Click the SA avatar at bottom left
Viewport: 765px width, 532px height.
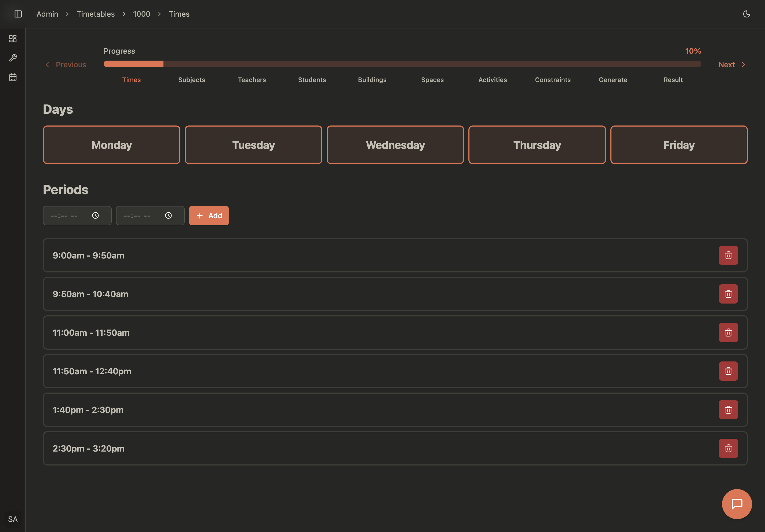(13, 519)
